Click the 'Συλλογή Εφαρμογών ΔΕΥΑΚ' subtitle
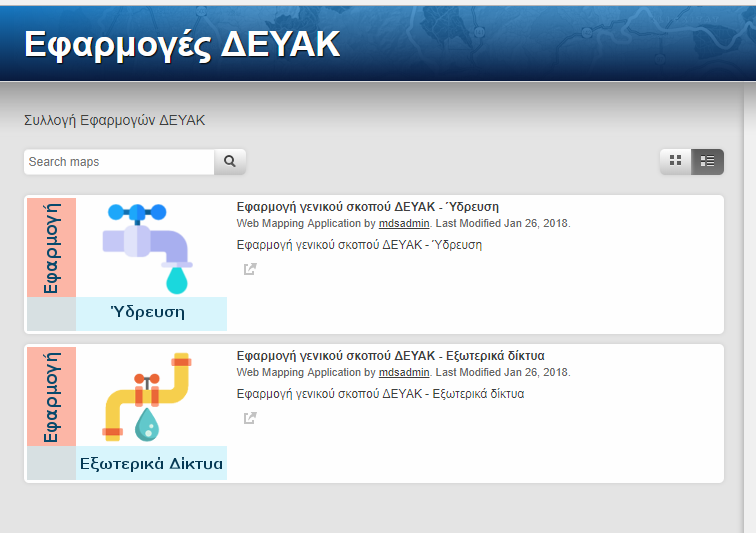Screen dimensions: 756x533 tap(114, 120)
